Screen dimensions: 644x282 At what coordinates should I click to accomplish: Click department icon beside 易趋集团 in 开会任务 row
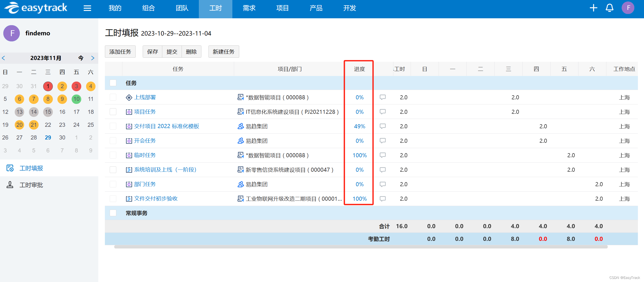240,140
